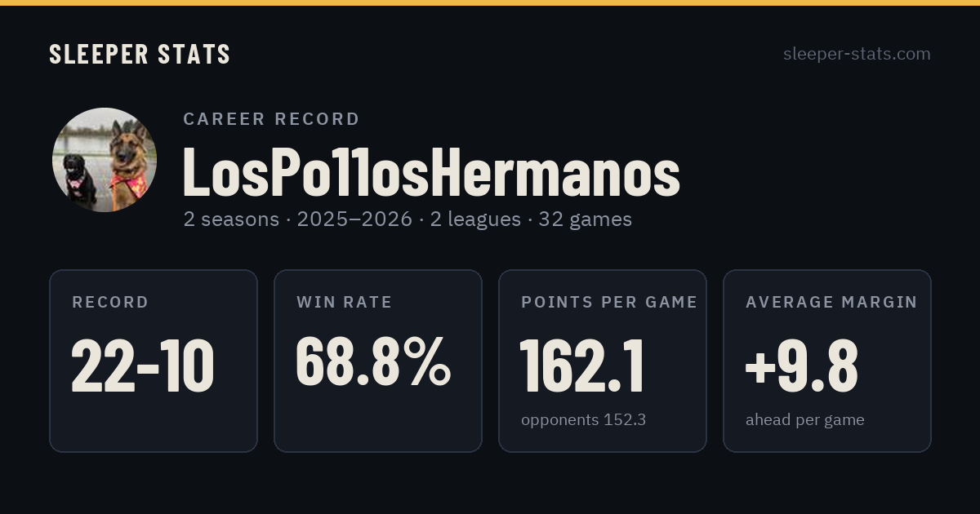Open the WIN RATE stat card
Screen dimensions: 980x514
pyautogui.click(x=378, y=361)
